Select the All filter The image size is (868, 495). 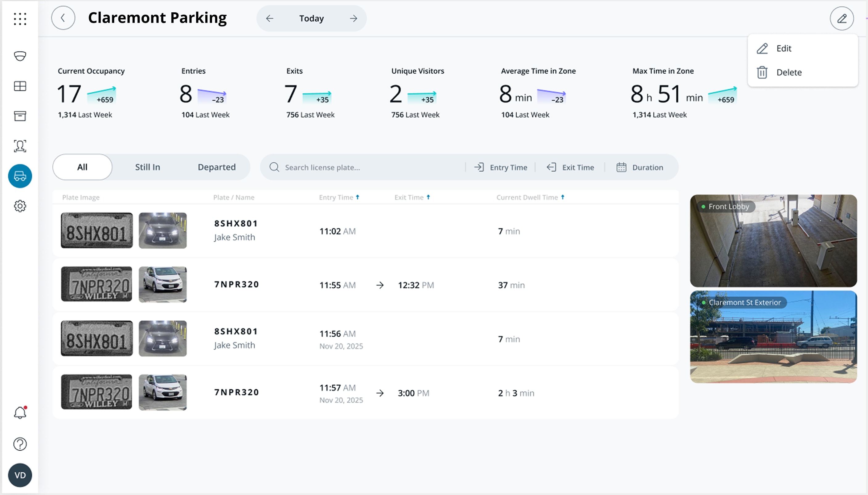[x=82, y=167]
